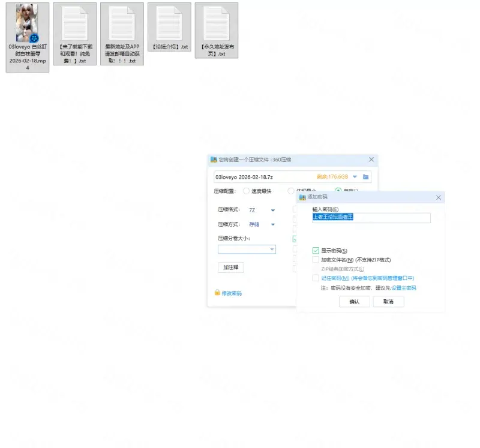Viewport: 480px width, 448px height.
Task: Select the 速度最快 compression radio button
Action: pos(246,191)
